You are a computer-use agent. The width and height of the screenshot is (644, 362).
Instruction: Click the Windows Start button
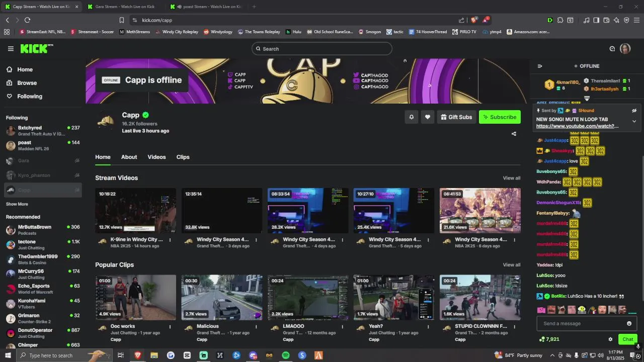(x=8, y=355)
